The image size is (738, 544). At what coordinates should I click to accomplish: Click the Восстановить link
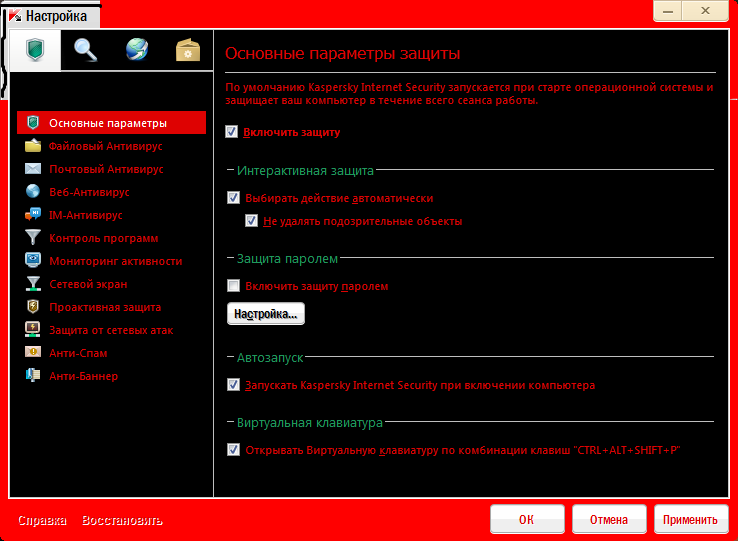[122, 520]
